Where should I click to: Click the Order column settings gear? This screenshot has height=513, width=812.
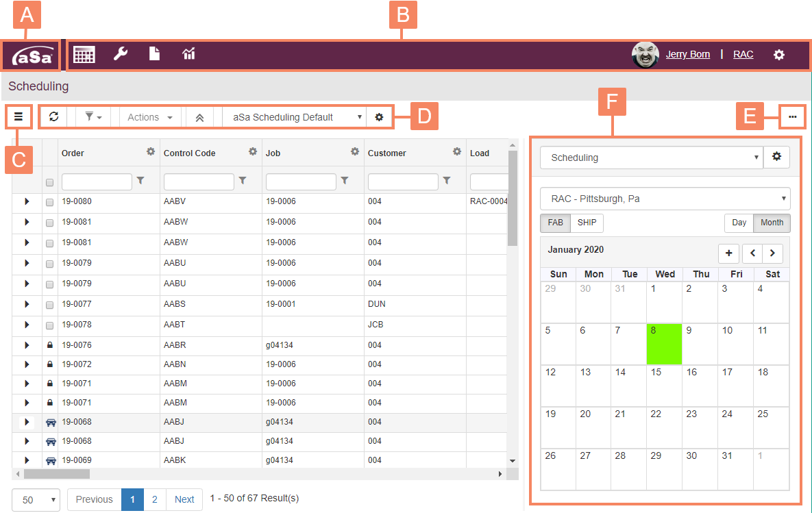pos(152,151)
